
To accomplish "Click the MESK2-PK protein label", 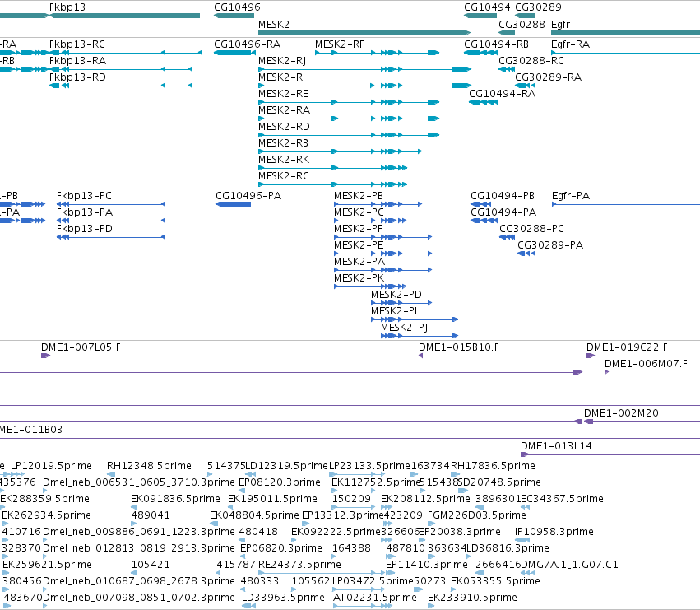I will point(359,278).
